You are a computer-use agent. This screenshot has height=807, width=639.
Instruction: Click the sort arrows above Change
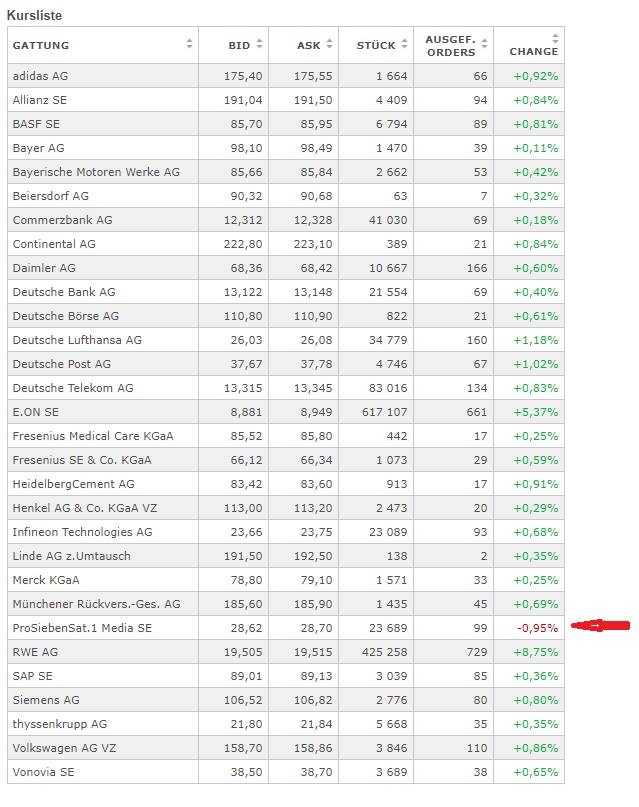click(x=556, y=37)
